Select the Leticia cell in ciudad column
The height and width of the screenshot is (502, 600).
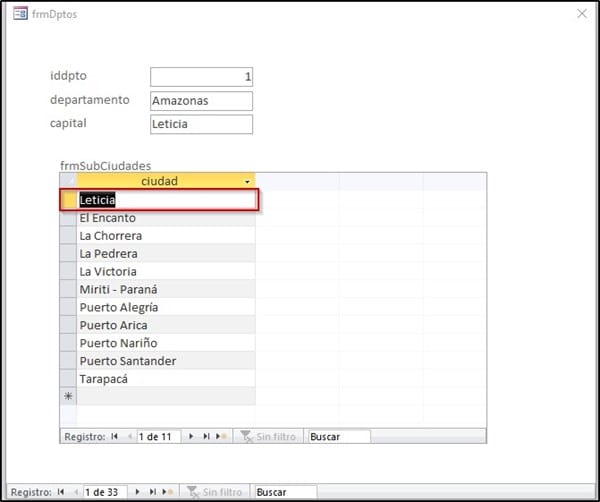[x=166, y=200]
